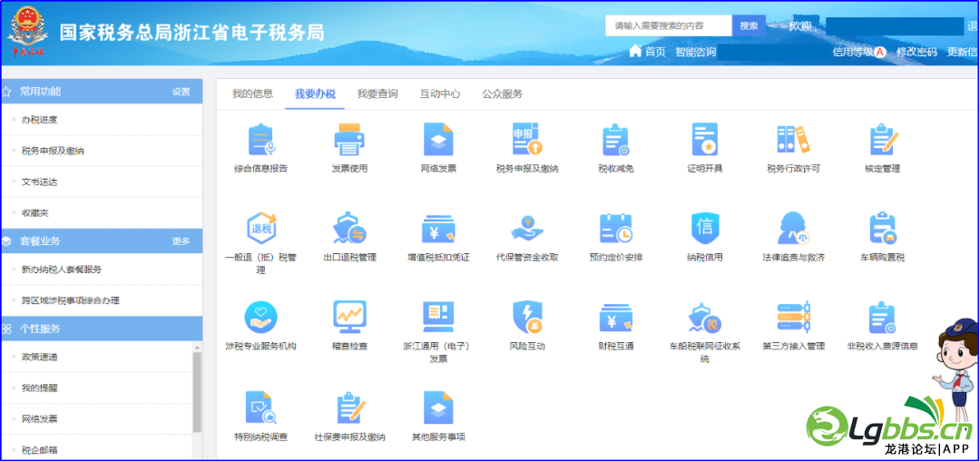Switch to 我要查询 tab
980x462 pixels.
click(377, 93)
